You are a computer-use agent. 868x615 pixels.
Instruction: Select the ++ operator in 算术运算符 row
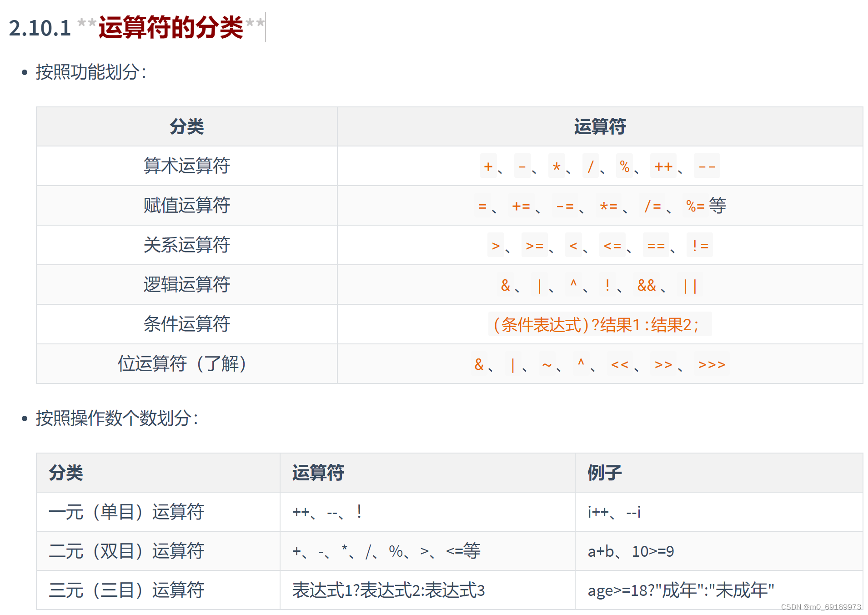(664, 166)
